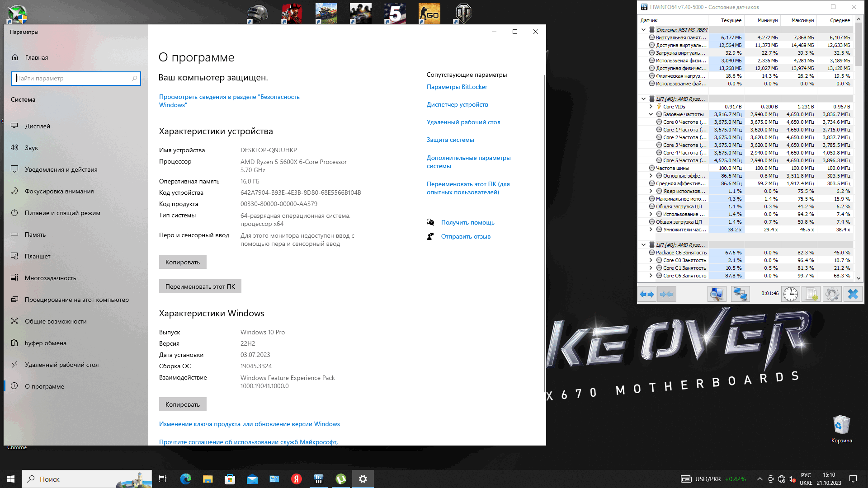Collapse the Базовые частоты row
Image resolution: width=868 pixels, height=488 pixels.
pos(651,114)
